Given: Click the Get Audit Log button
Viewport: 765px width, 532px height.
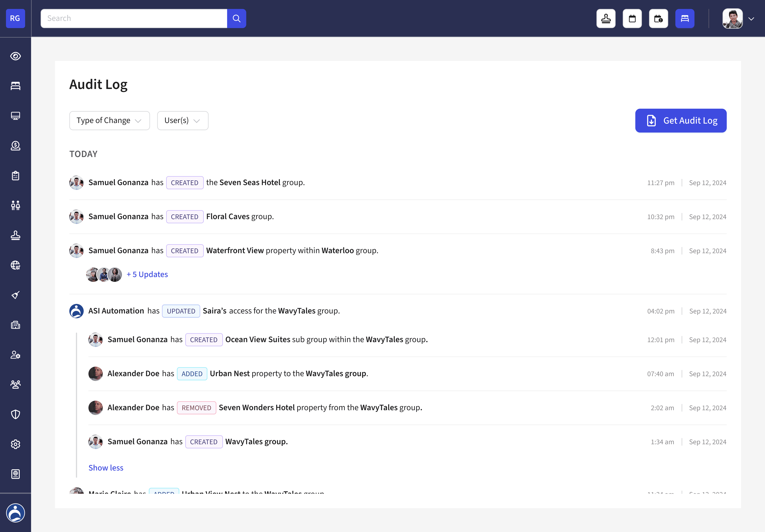Looking at the screenshot, I should tap(681, 120).
